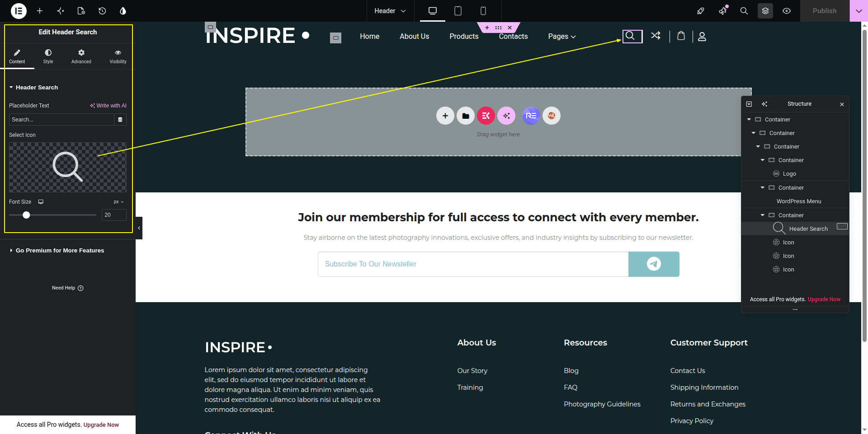Switch to Mobile responsive view
The image size is (868, 434).
(483, 11)
